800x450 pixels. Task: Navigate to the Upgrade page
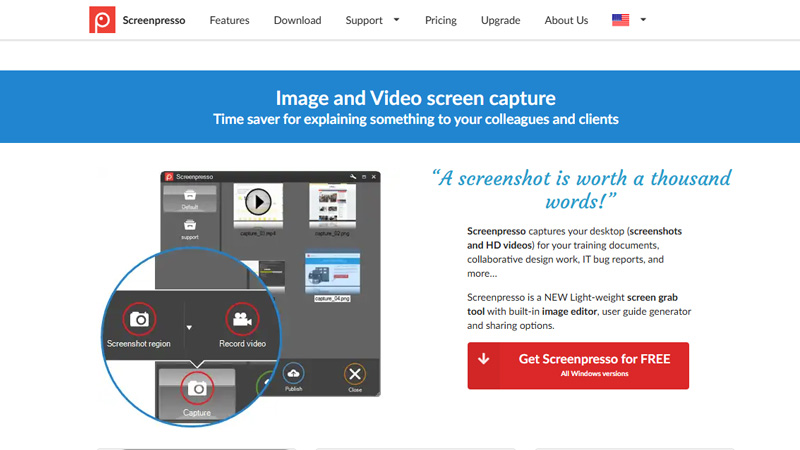tap(500, 20)
